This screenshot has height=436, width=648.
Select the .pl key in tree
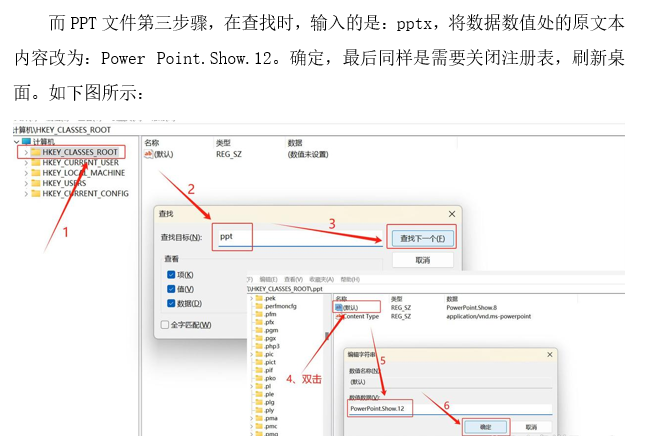click(x=268, y=386)
